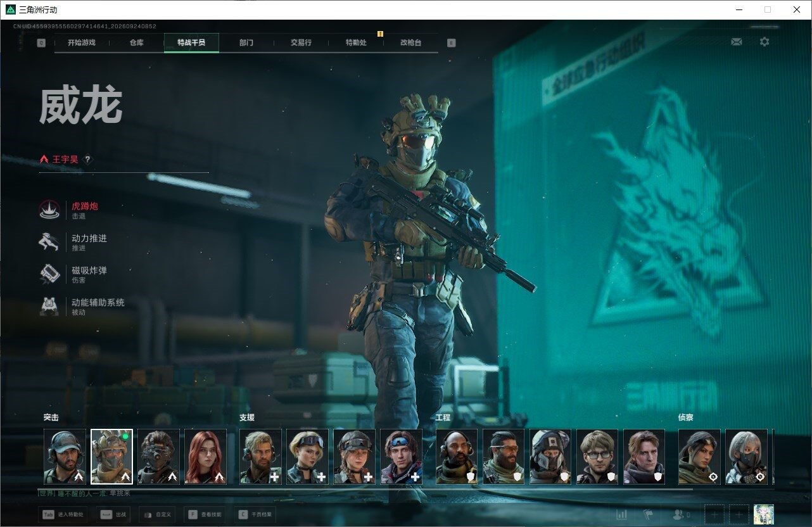Image resolution: width=812 pixels, height=527 pixels.
Task: Select the bearded 突击 operator wearing a cap
Action: coord(65,457)
